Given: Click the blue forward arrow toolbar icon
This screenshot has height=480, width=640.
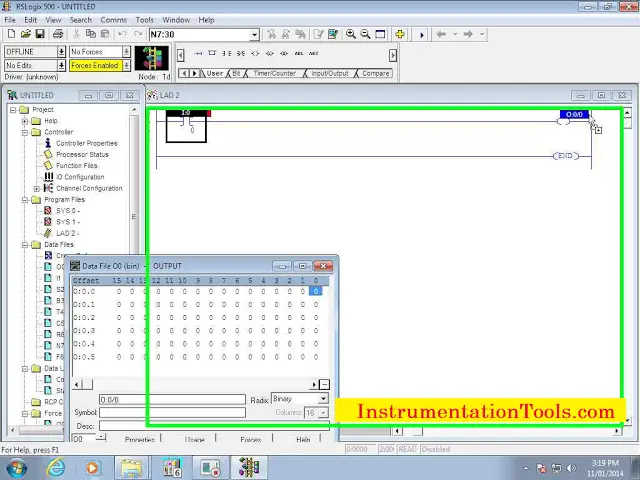Looking at the screenshot, I should pyautogui.click(x=422, y=35).
